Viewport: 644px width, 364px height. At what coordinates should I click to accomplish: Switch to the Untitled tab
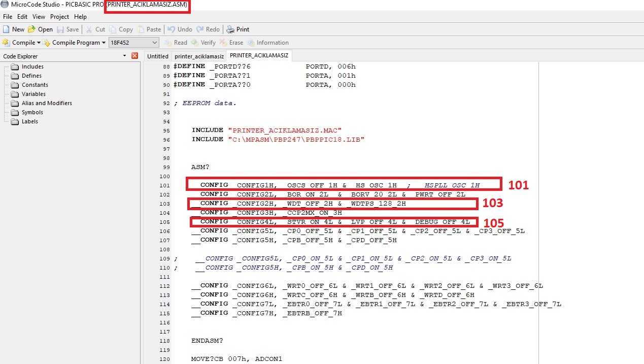point(157,56)
